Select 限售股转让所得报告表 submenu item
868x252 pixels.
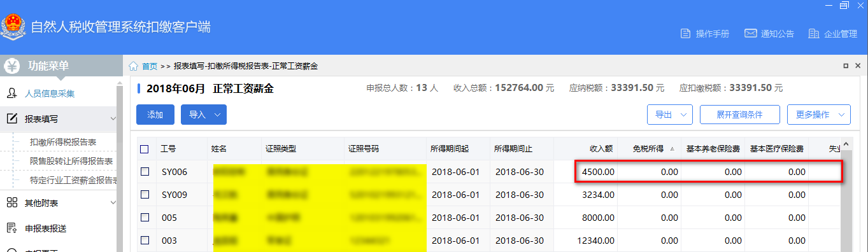71,161
